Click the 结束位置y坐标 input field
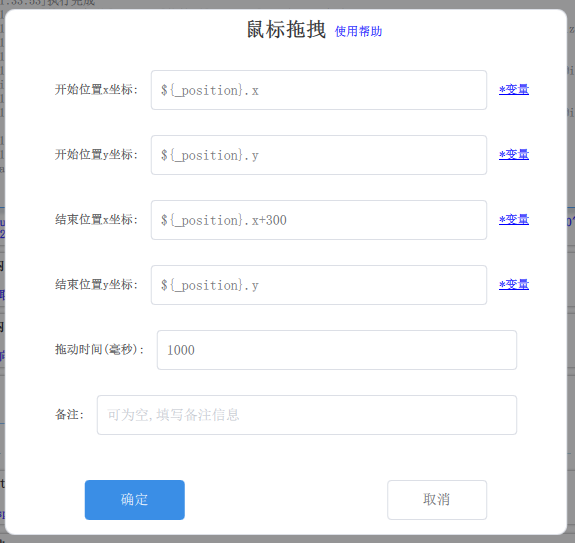575x543 pixels. [319, 285]
